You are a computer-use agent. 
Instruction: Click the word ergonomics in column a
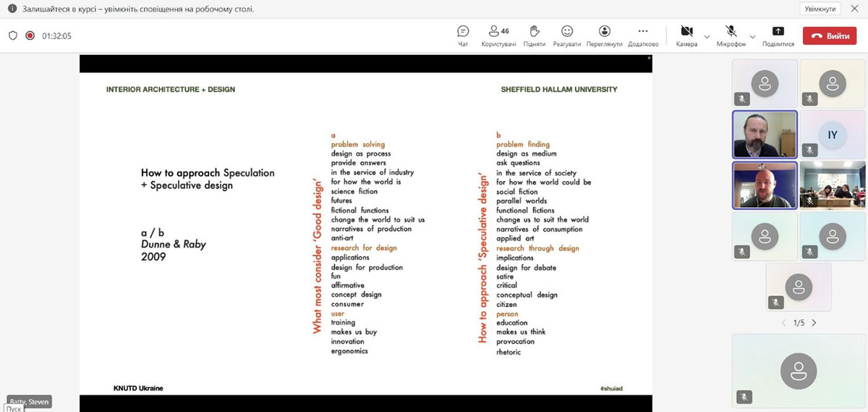pos(349,351)
